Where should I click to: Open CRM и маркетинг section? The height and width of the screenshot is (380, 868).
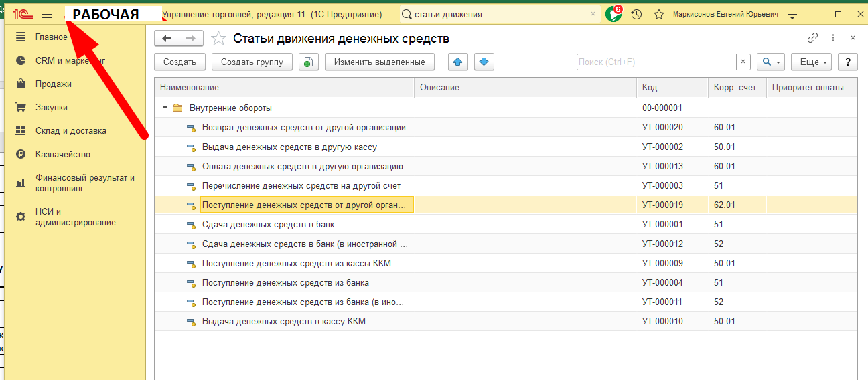[x=70, y=60]
